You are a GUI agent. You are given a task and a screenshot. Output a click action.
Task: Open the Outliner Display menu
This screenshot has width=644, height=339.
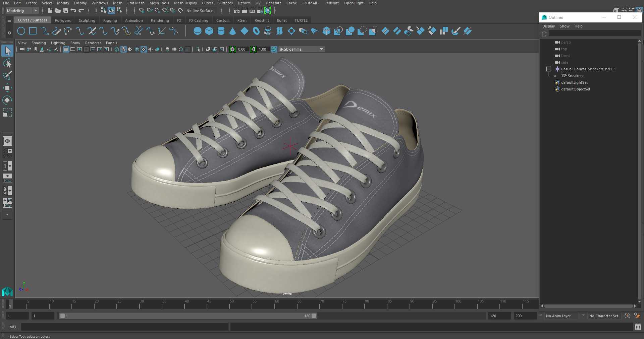[x=548, y=26]
